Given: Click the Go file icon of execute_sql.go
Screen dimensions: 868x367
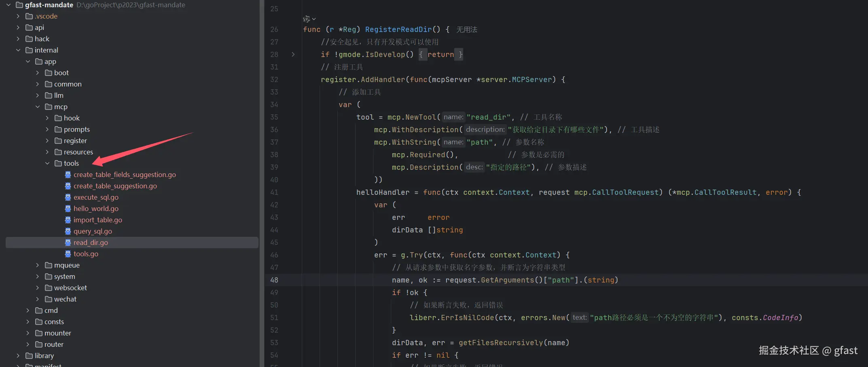Looking at the screenshot, I should 68,197.
